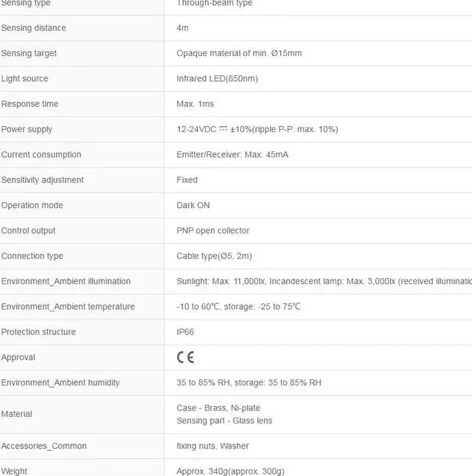Select the "IP66" protection structure value

click(x=185, y=332)
